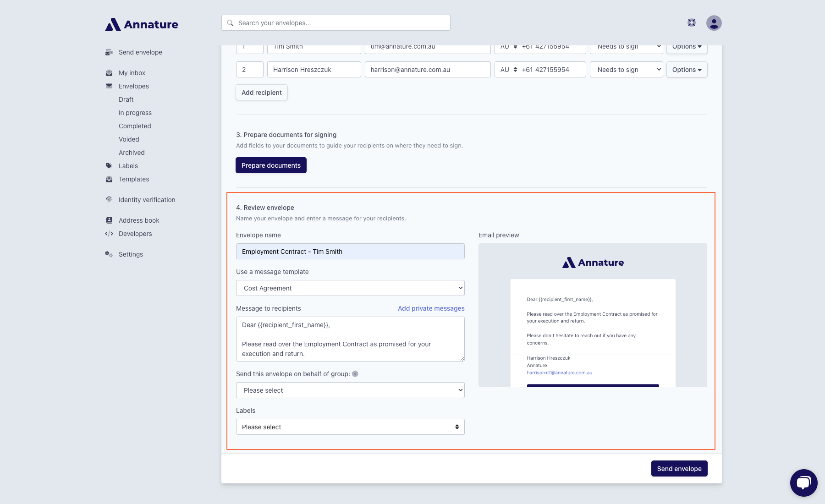Click the My inbox tray icon
825x504 pixels.
point(109,73)
